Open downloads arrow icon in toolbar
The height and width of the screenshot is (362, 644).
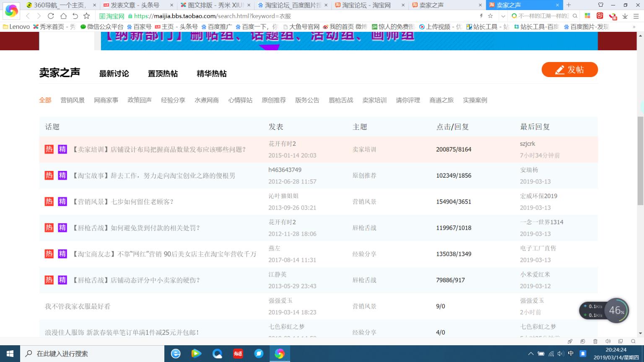[x=625, y=16]
